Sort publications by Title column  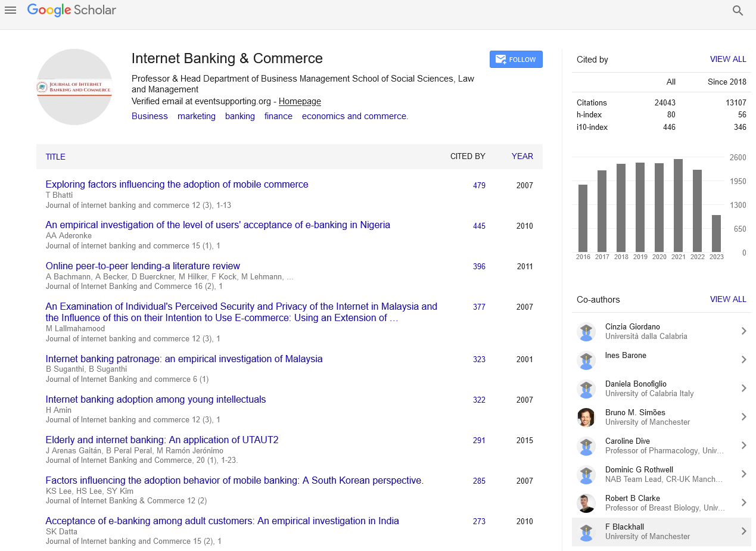click(x=55, y=157)
